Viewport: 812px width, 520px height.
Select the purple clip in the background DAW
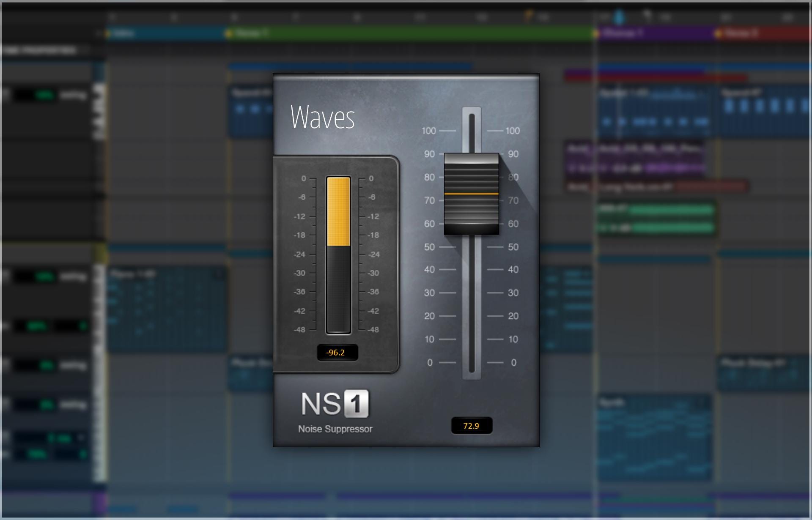tap(634, 159)
